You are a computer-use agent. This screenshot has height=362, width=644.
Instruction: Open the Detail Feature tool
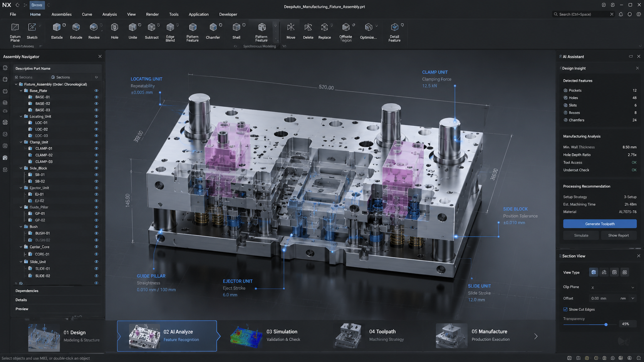[394, 32]
